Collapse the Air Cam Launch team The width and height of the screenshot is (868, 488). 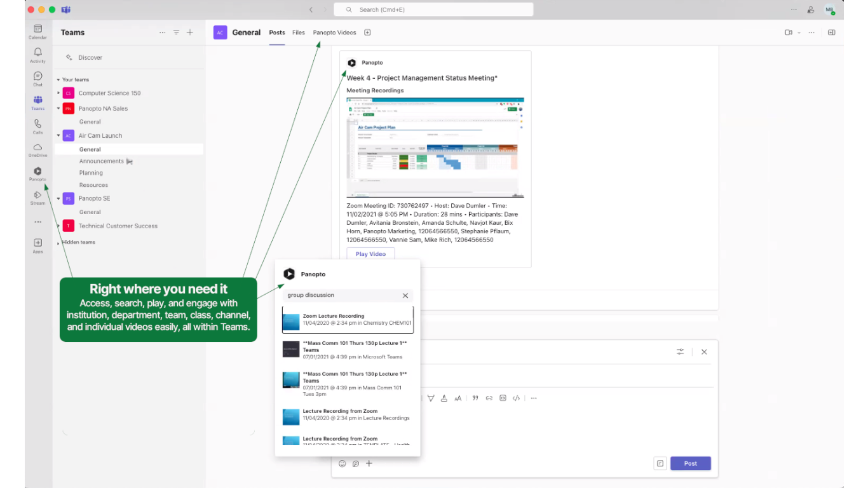(x=58, y=136)
